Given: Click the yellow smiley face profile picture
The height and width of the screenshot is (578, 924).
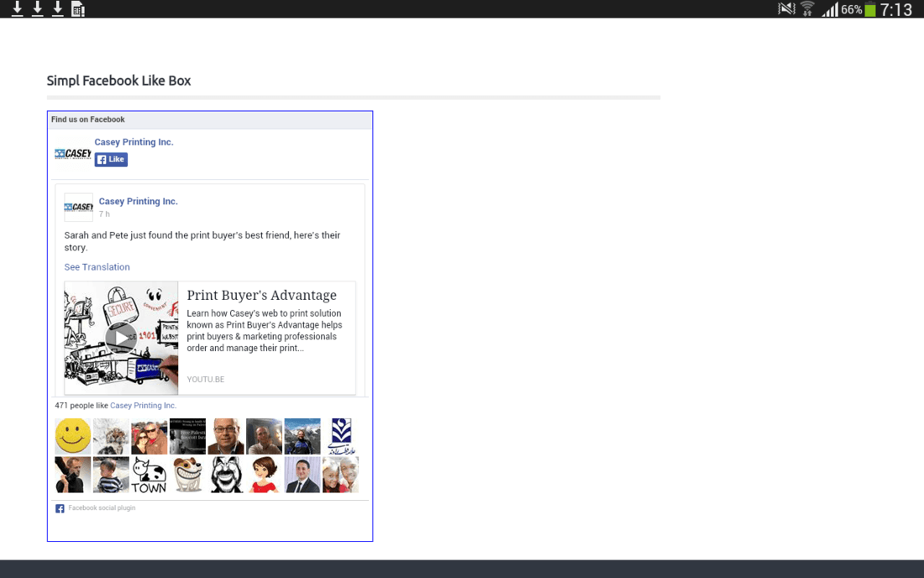Looking at the screenshot, I should pyautogui.click(x=73, y=436).
